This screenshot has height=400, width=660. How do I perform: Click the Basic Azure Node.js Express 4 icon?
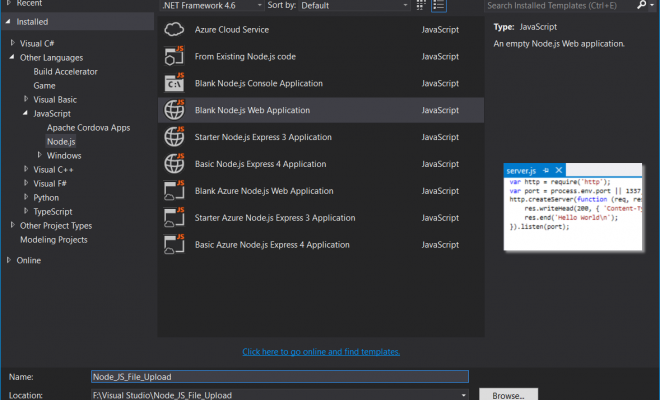[x=174, y=245]
